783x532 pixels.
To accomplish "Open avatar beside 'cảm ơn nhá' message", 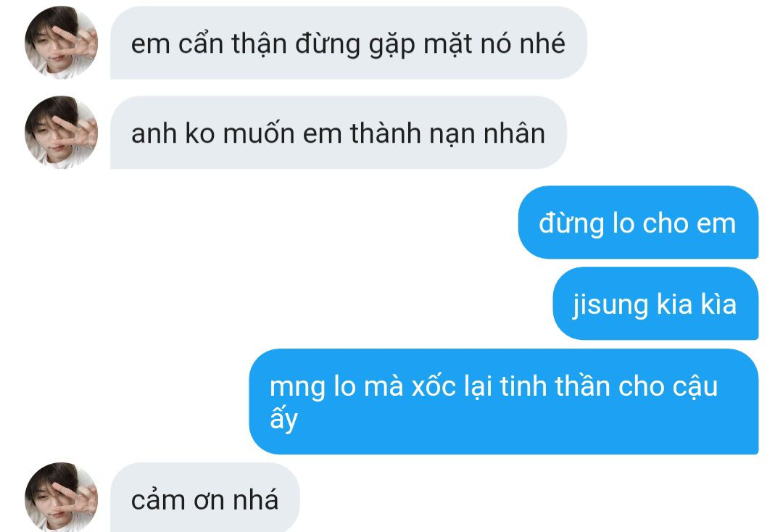I will [x=61, y=497].
